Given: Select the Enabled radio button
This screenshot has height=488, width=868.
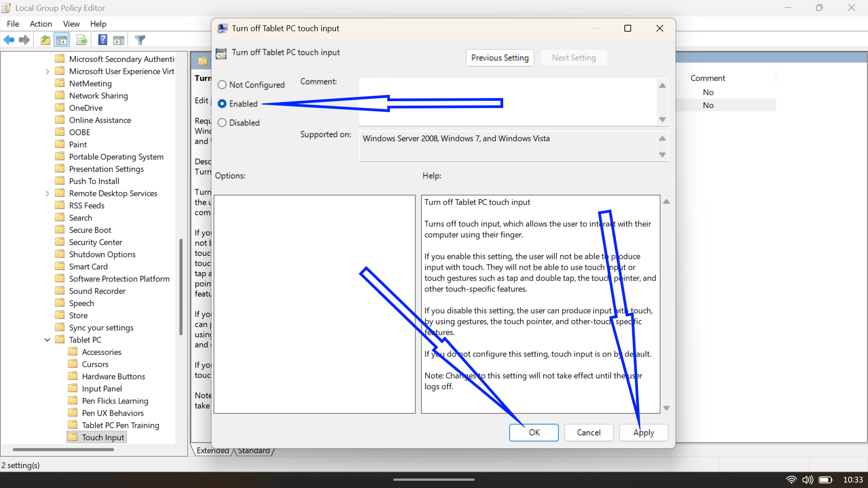Looking at the screenshot, I should (x=222, y=103).
